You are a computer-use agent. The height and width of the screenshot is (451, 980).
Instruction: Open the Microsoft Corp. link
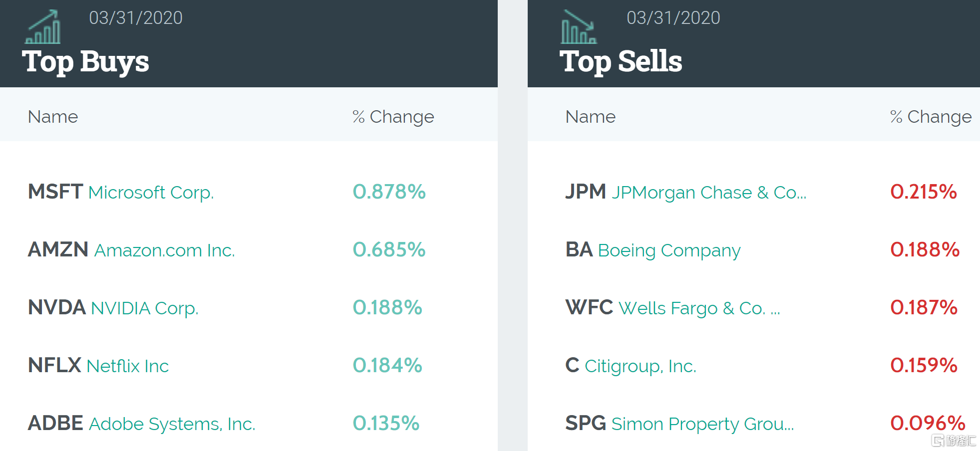151,193
